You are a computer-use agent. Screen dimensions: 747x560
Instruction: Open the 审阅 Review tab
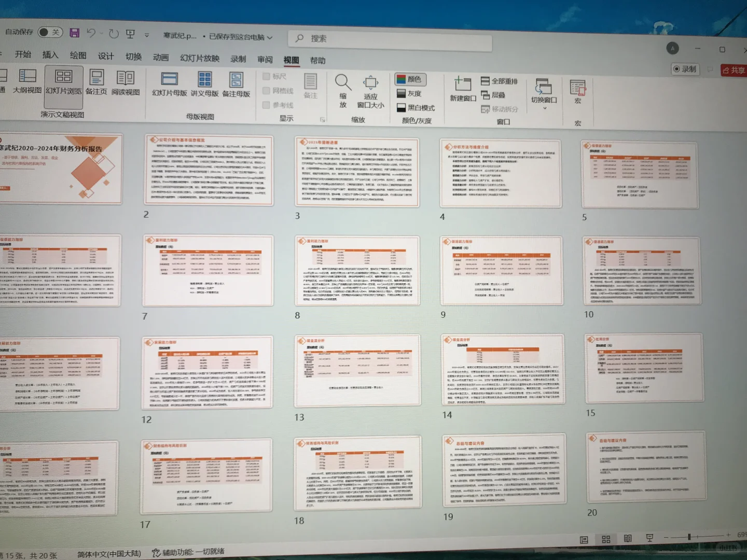(265, 60)
